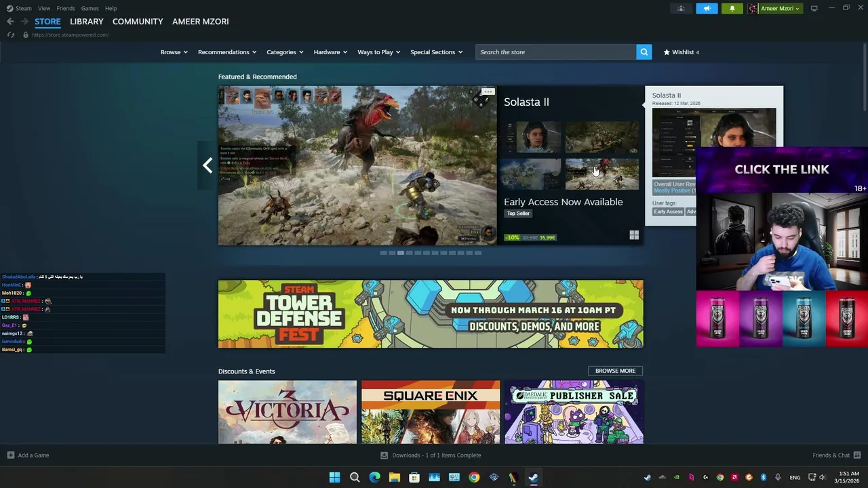868x488 pixels.
Task: Select the last carousel page indicator
Action: pos(477,253)
